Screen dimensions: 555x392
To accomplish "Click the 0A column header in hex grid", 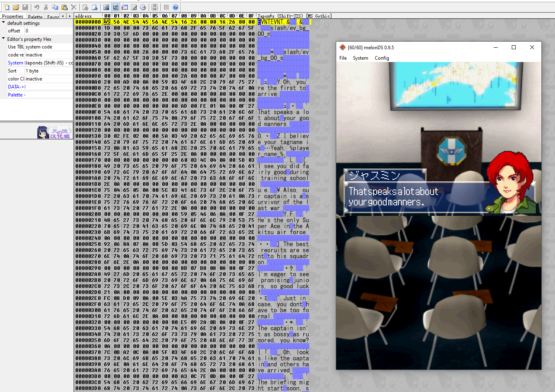I will (x=203, y=16).
